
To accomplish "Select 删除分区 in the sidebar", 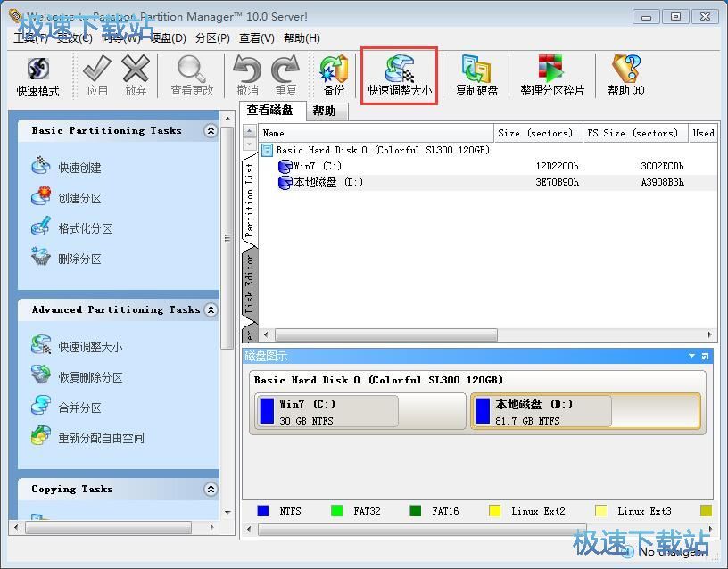I will tap(66, 259).
